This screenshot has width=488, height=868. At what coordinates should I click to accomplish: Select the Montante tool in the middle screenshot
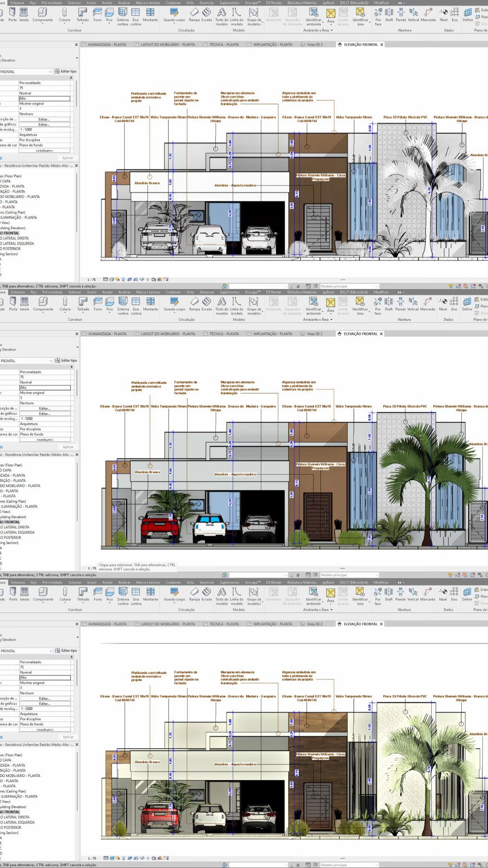point(151,304)
